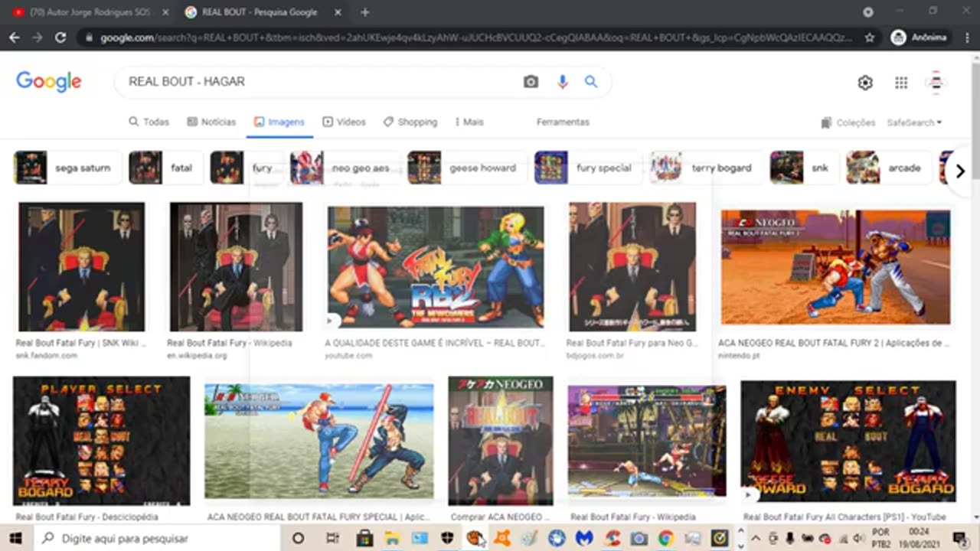Open Camera app in taskbar
This screenshot has height=551, width=980.
click(x=639, y=538)
